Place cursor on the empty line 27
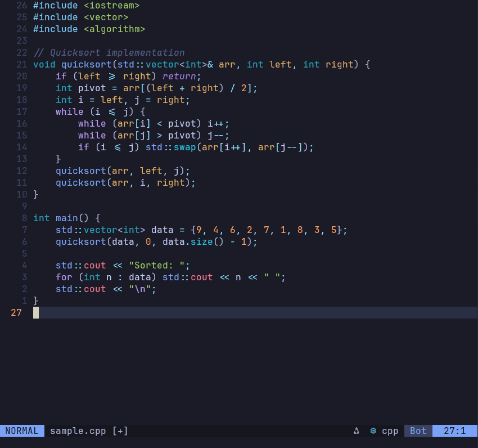 click(x=225, y=313)
